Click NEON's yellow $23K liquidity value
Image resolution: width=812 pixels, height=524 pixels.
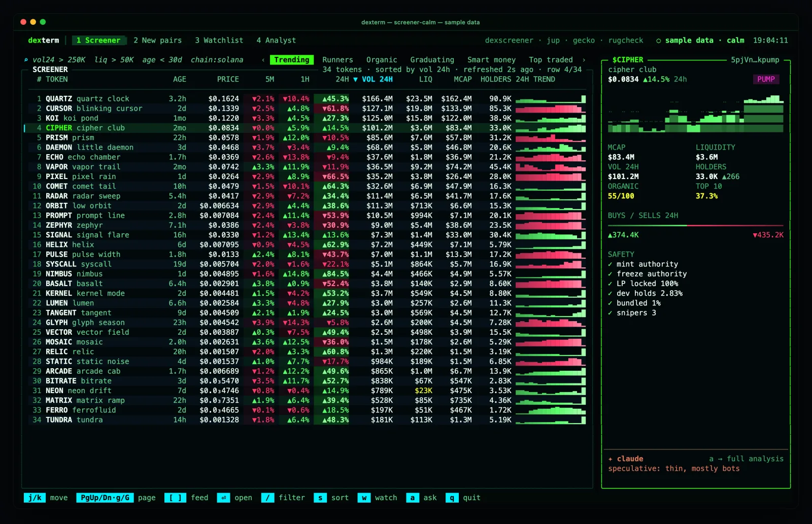[424, 391]
